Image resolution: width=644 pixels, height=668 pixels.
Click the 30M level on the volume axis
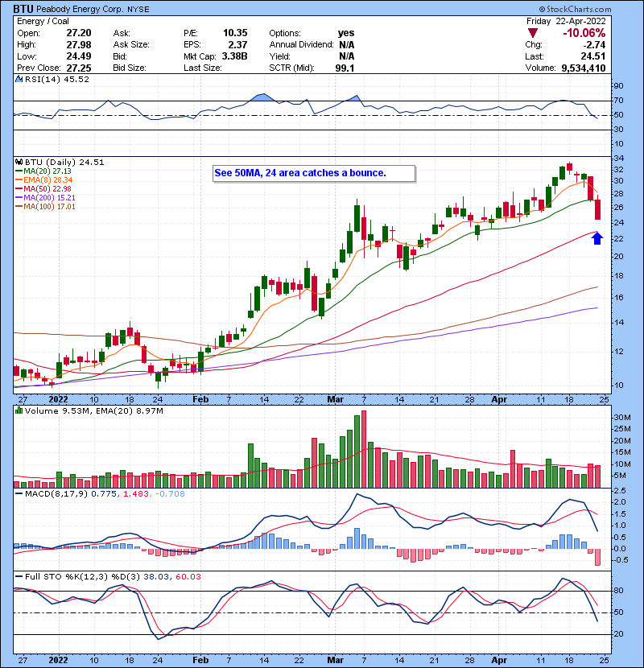click(x=621, y=418)
